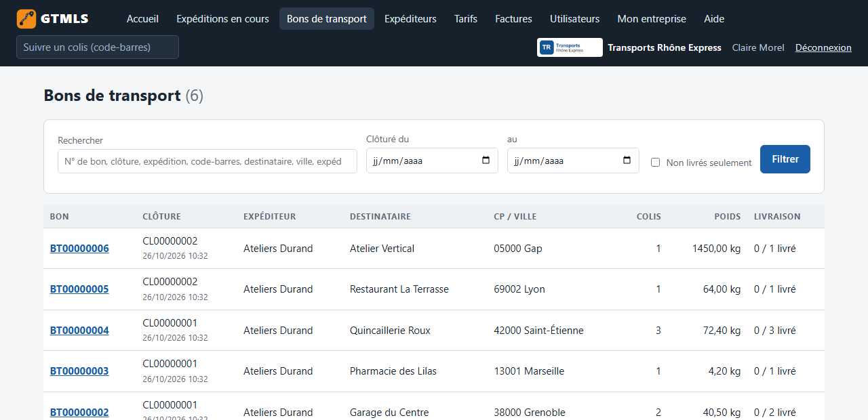Click the city cell '05000 Gap'

click(518, 249)
